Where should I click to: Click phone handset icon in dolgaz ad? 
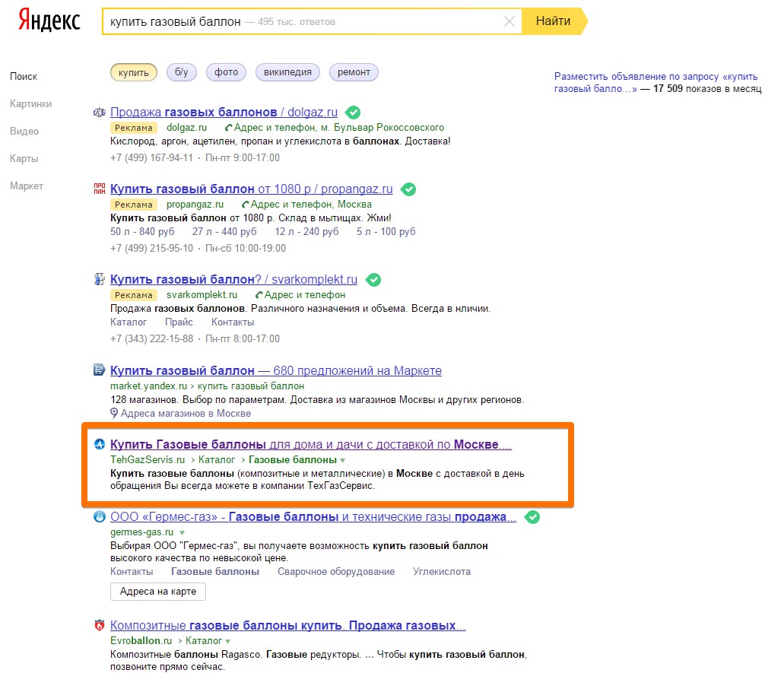[x=228, y=128]
